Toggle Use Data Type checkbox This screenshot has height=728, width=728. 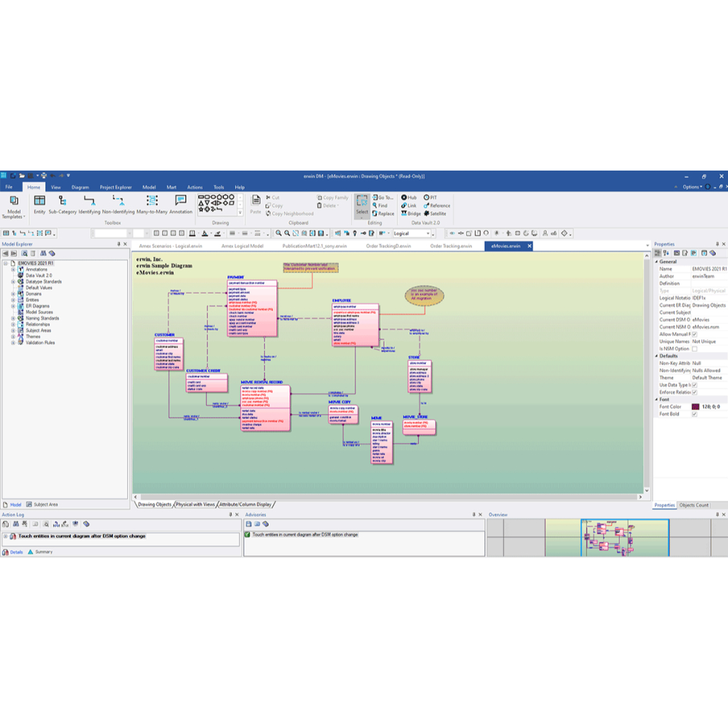[695, 385]
